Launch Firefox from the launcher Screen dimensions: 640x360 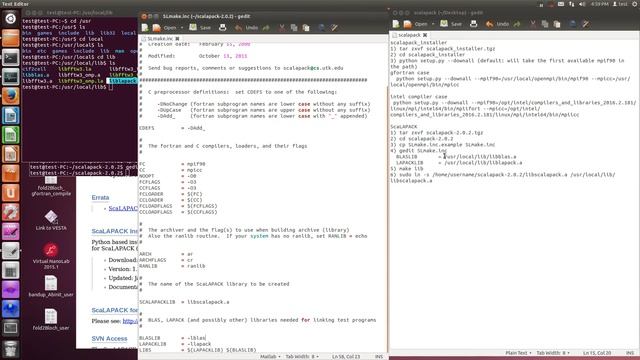click(11, 96)
